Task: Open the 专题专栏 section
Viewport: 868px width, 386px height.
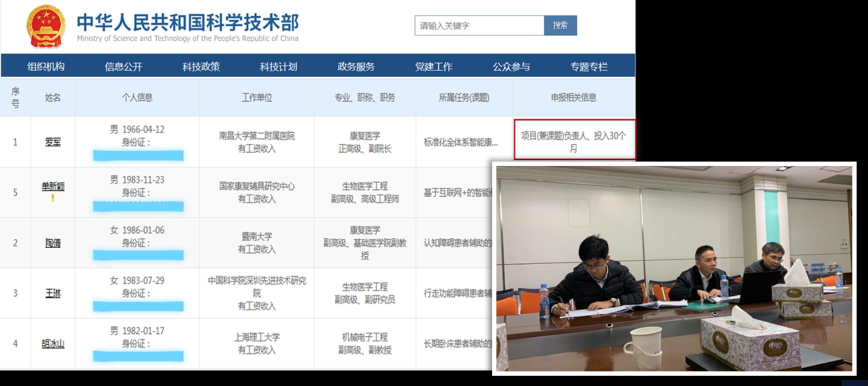Action: pos(589,66)
